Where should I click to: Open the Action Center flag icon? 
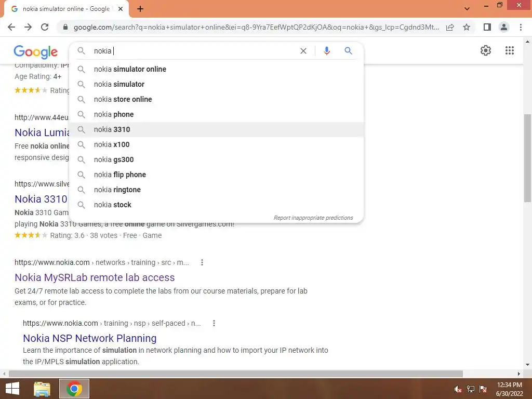[x=483, y=389]
